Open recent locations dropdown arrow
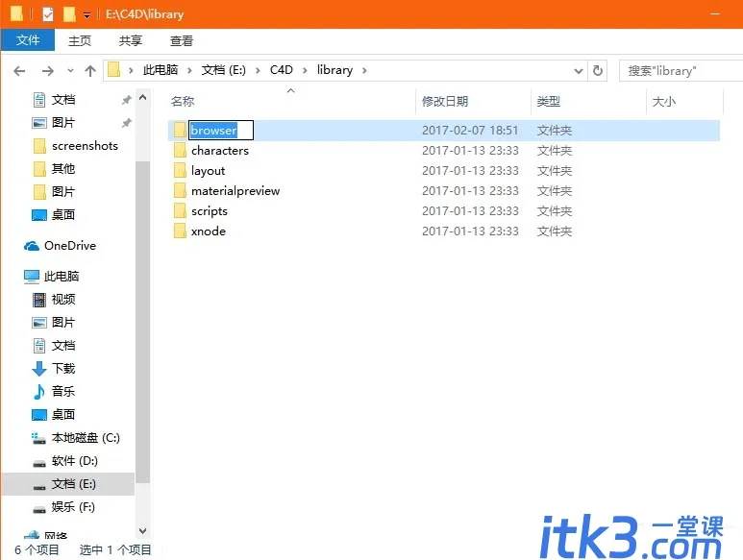Image resolution: width=743 pixels, height=560 pixels. click(70, 71)
